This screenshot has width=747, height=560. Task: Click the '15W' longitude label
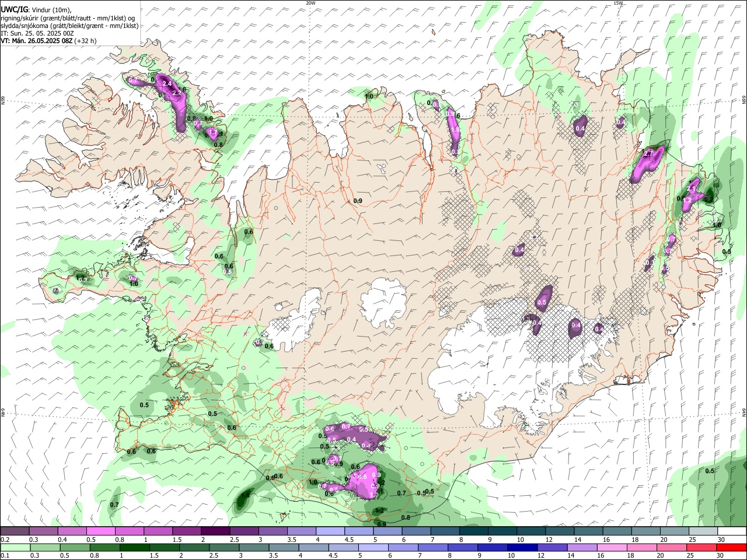[x=618, y=3]
